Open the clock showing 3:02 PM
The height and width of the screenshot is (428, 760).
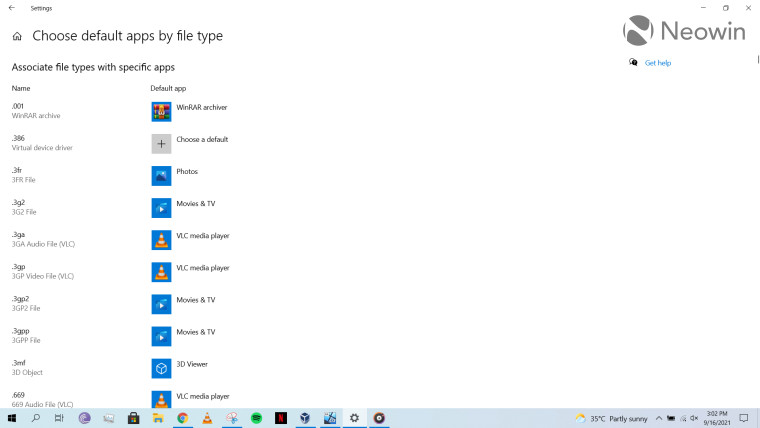(x=717, y=418)
